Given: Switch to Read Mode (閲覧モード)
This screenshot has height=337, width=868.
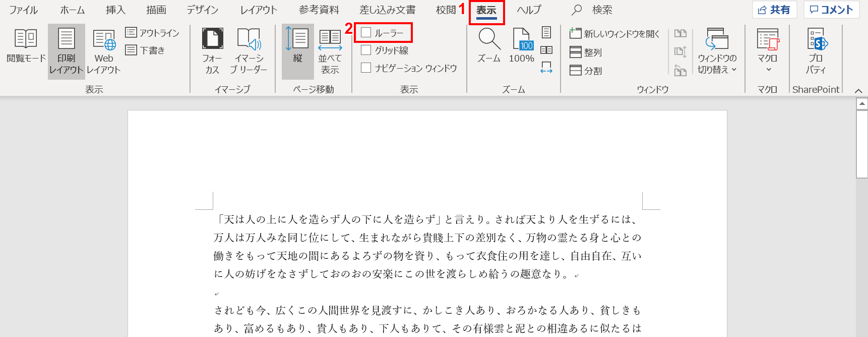Looking at the screenshot, I should point(26,46).
